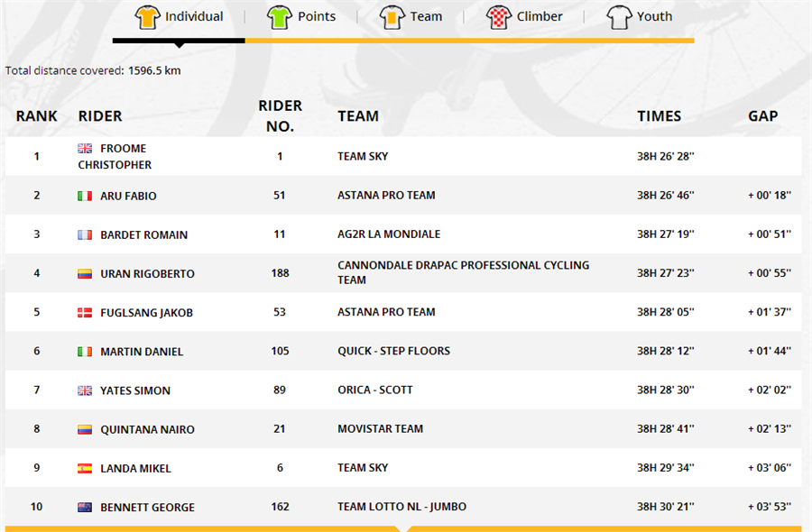Click the total distance 1596.5 km
This screenshot has width=812, height=532.
[154, 70]
